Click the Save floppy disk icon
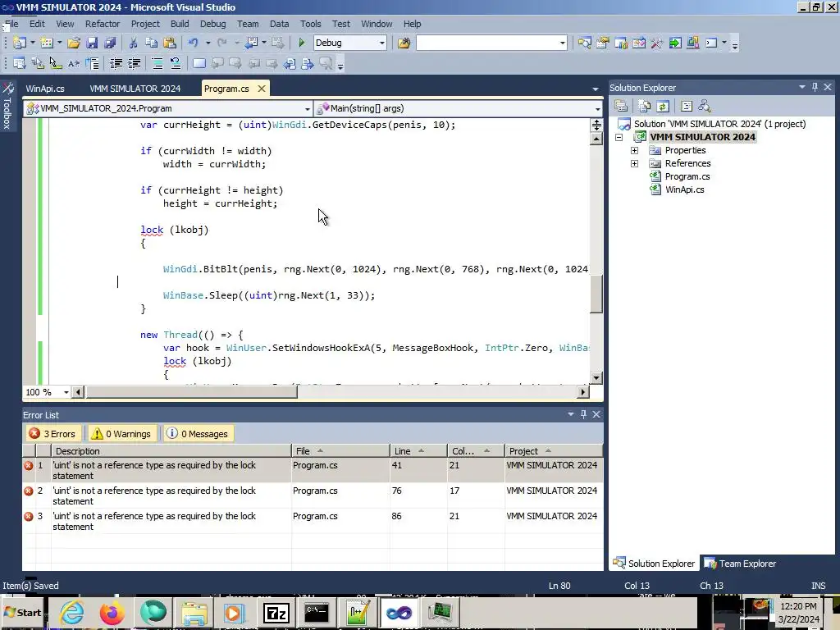 click(92, 43)
